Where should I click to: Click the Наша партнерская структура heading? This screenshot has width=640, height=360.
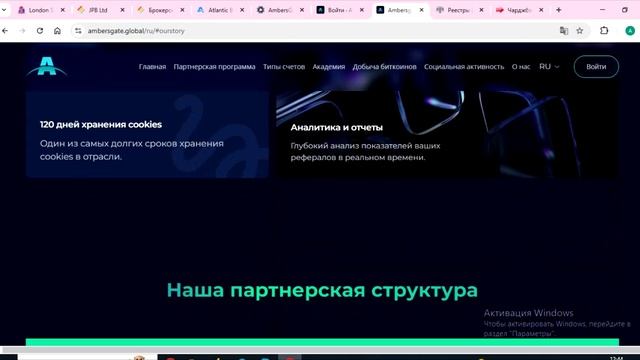pos(322,290)
